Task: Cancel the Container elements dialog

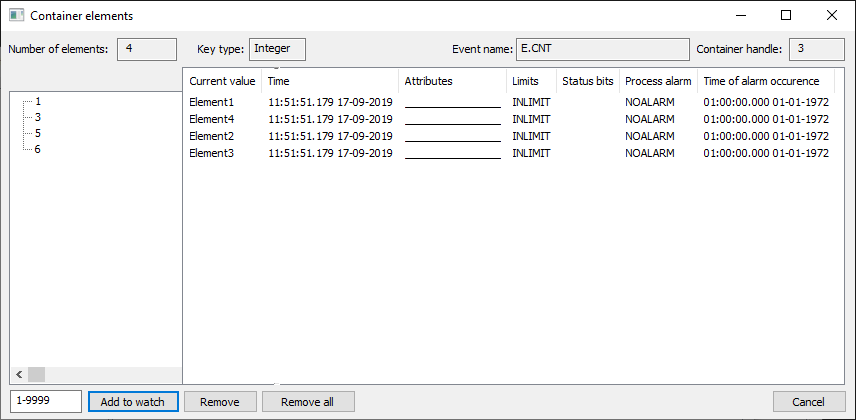Action: pyautogui.click(x=808, y=402)
